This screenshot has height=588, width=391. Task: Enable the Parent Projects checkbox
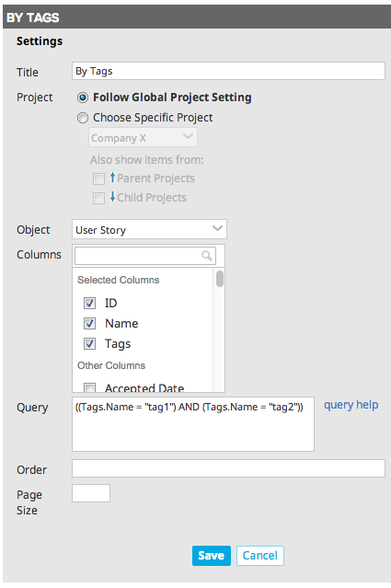pyautogui.click(x=98, y=179)
